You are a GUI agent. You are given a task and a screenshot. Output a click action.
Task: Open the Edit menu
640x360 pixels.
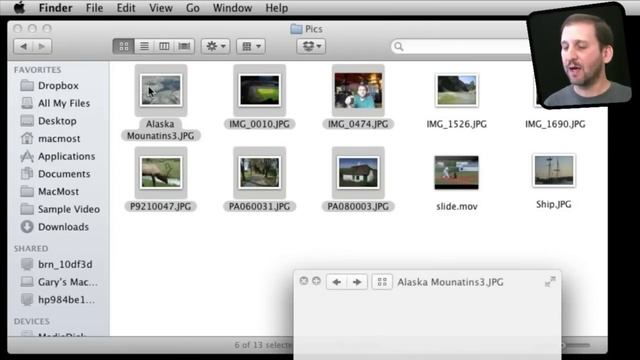(x=126, y=8)
